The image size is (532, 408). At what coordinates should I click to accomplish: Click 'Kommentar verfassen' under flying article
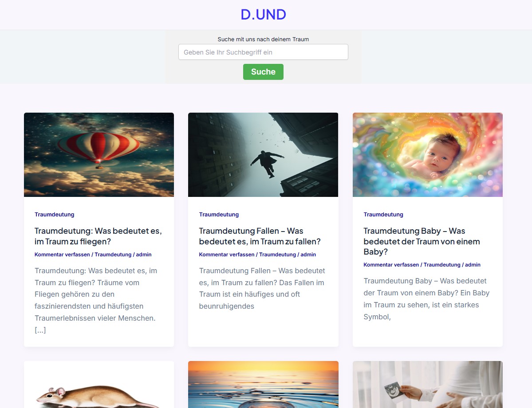(62, 255)
